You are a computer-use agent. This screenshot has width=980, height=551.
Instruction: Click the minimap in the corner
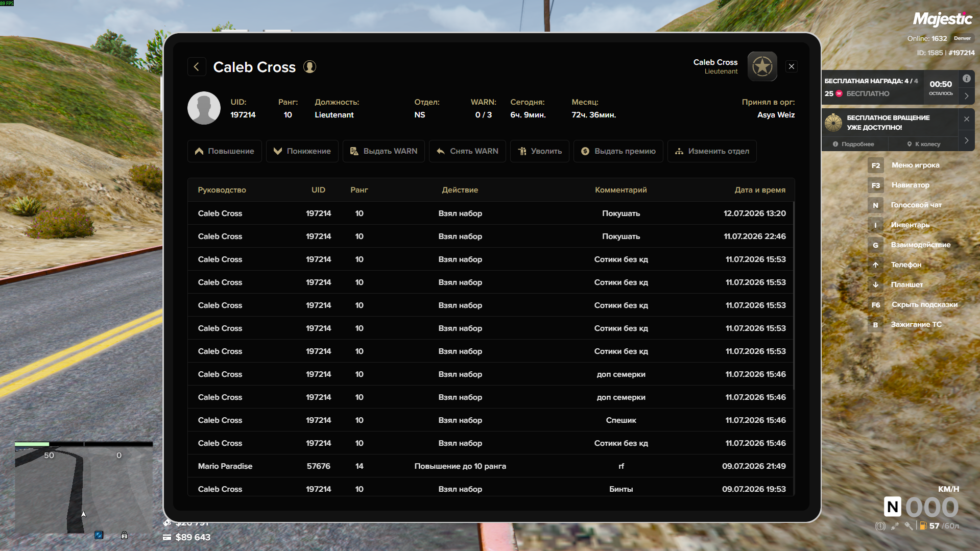pos(84,490)
